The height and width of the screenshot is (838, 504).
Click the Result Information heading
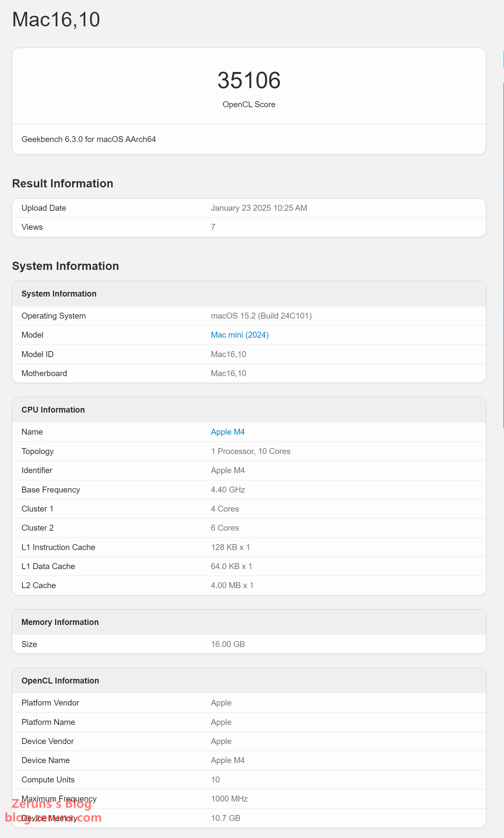(62, 183)
